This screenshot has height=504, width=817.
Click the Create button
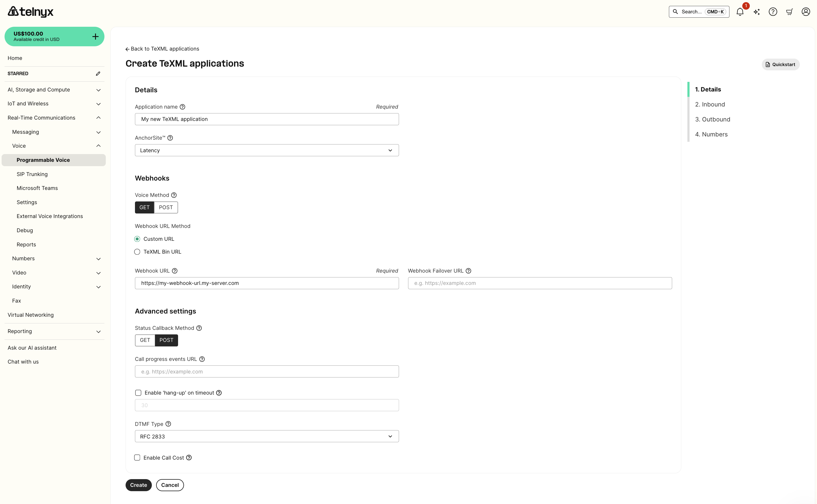(x=138, y=485)
